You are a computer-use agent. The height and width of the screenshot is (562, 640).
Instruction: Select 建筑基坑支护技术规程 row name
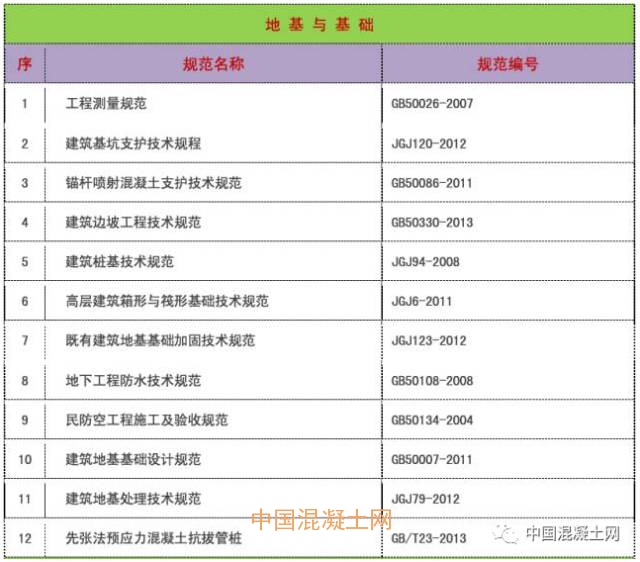[133, 144]
